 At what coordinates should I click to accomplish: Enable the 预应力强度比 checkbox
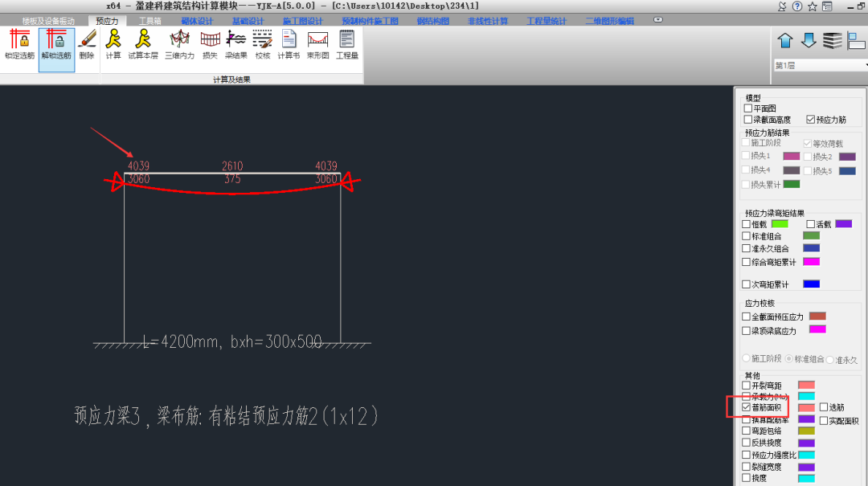[x=746, y=455]
